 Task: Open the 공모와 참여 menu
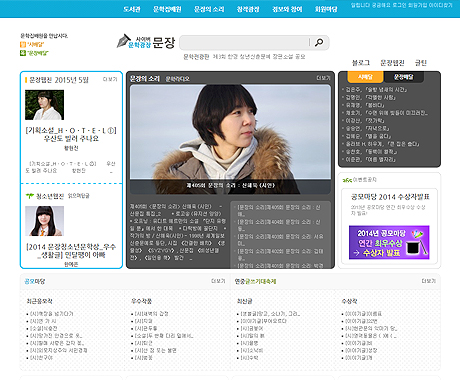click(x=287, y=9)
